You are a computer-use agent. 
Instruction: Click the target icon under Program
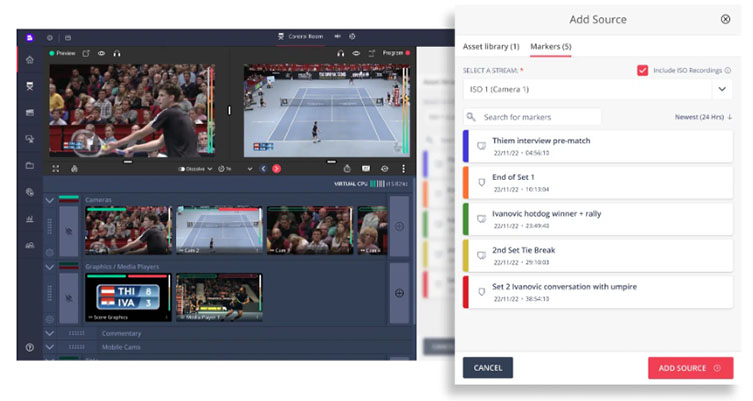coord(384,169)
